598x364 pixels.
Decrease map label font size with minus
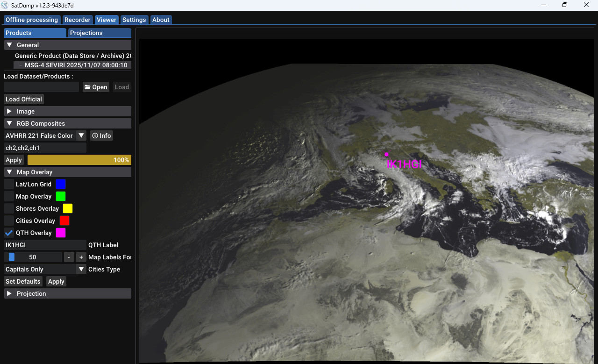69,257
